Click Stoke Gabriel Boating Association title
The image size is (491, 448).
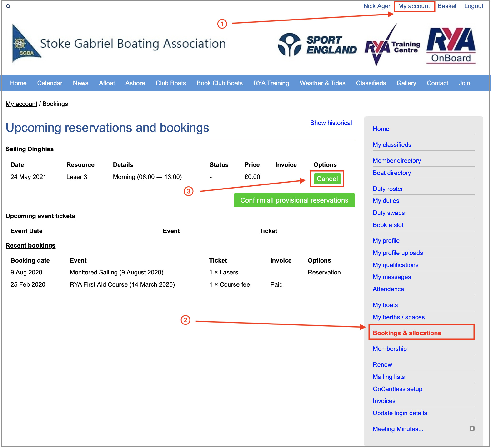point(133,44)
